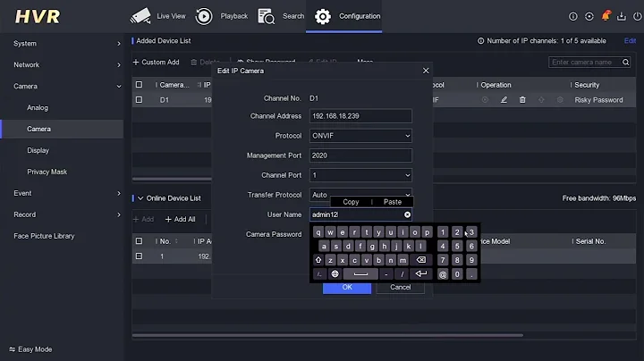644x361 pixels.
Task: Click the Channel Address field
Action: pyautogui.click(x=360, y=116)
